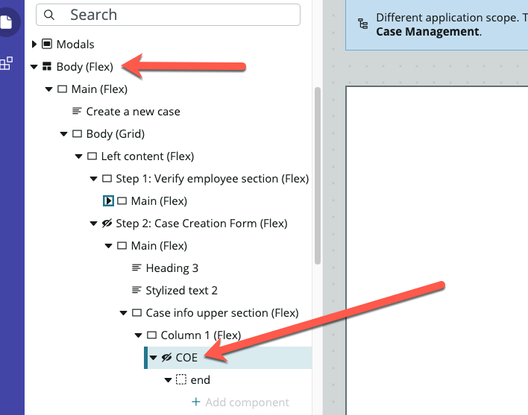Viewport: 528px width, 415px height.
Task: Open the components icon in left sidebar
Action: point(6,63)
